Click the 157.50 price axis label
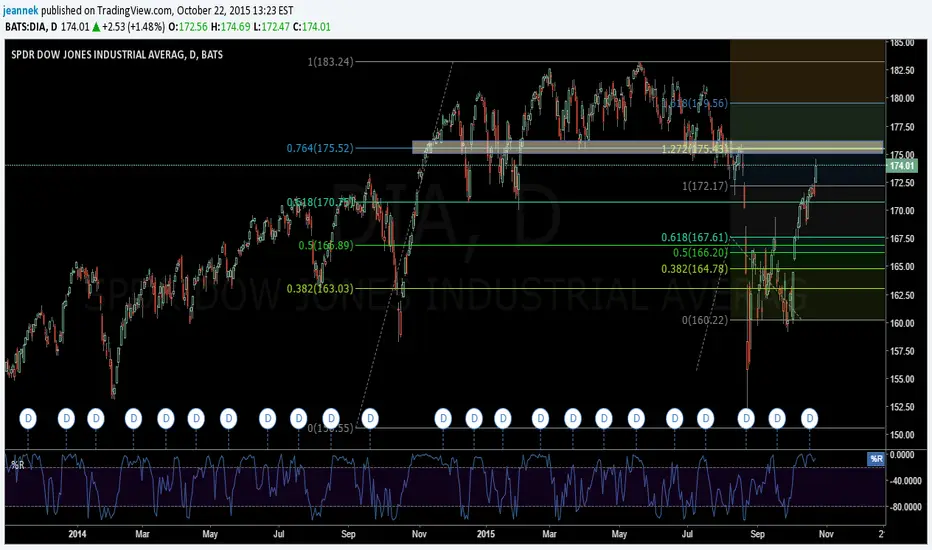 pyautogui.click(x=902, y=351)
